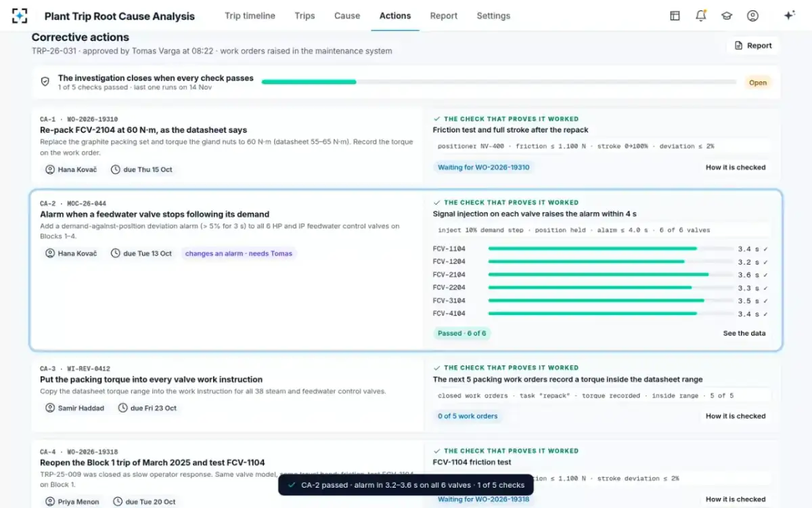812x508 pixels.
Task: Click How it is checked for CA-1
Action: pyautogui.click(x=736, y=167)
